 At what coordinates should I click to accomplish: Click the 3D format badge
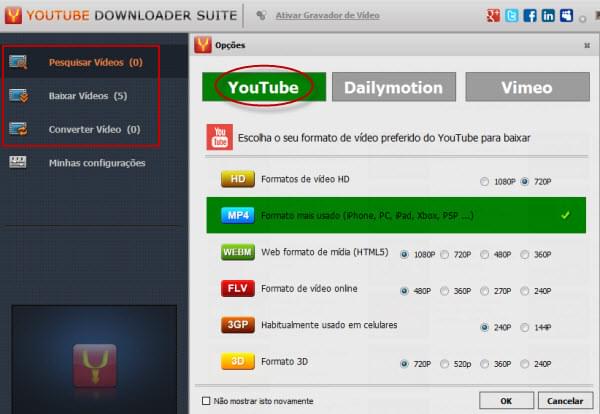pos(238,361)
